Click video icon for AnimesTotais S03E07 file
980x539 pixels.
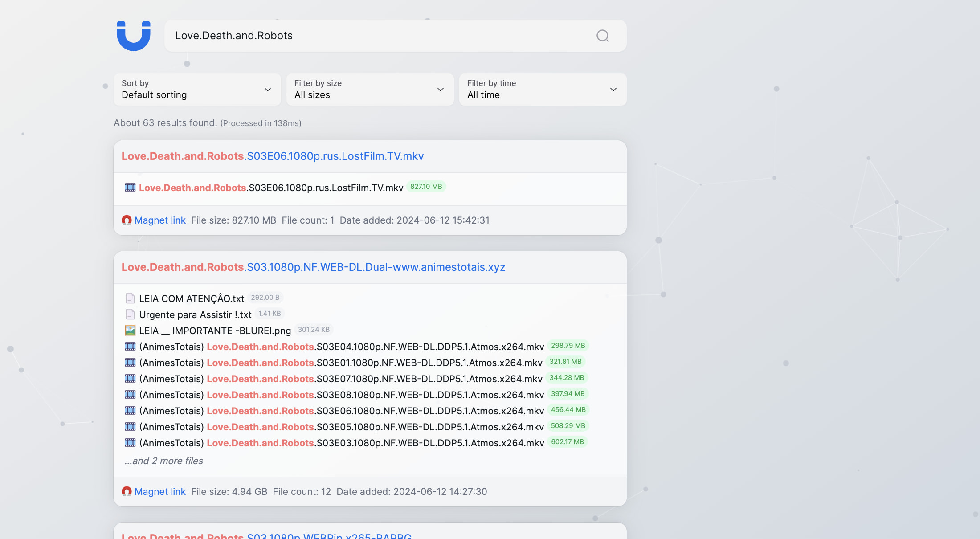point(130,378)
